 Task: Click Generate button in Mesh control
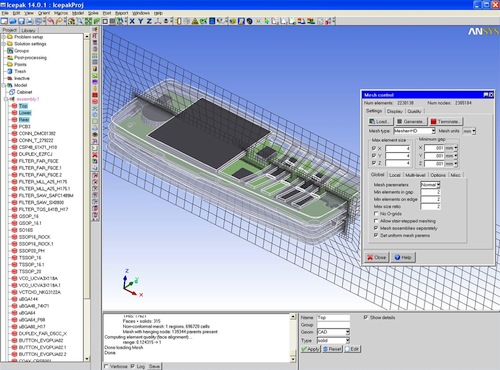411,122
